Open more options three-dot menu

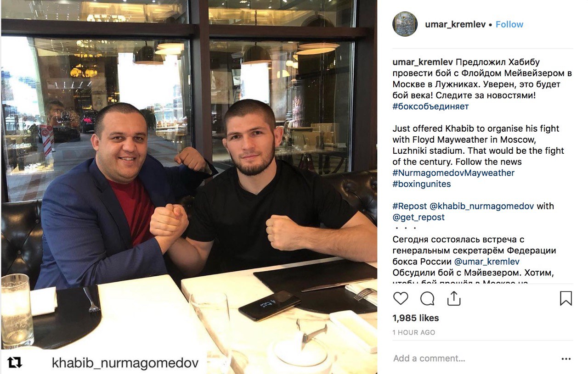point(566,359)
